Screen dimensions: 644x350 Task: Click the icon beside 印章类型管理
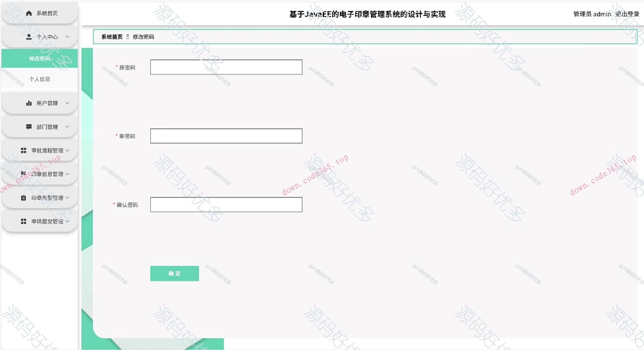point(23,198)
